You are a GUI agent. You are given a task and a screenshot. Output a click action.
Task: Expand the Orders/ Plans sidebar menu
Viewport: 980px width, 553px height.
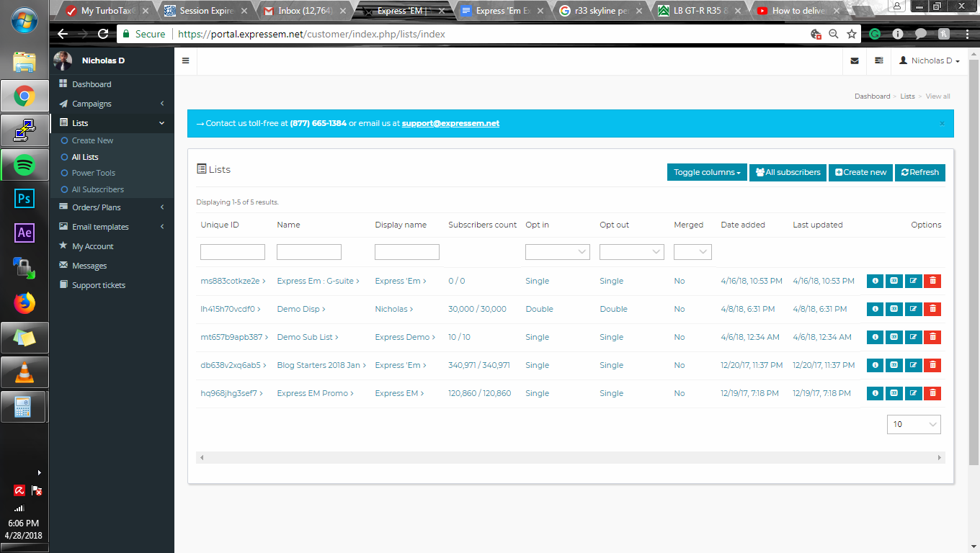tap(112, 207)
